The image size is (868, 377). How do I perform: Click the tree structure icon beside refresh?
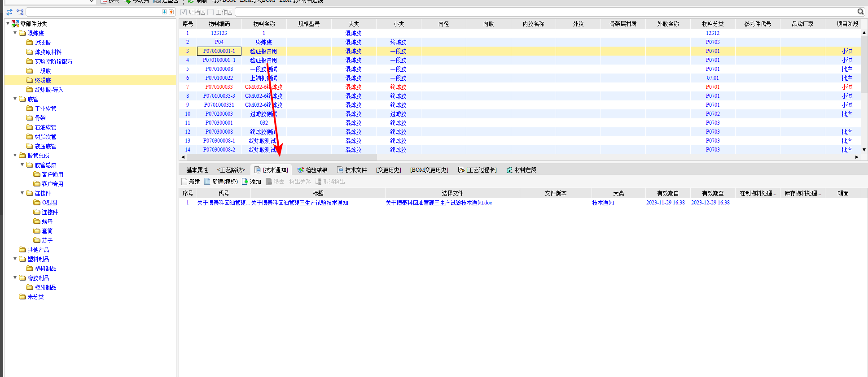(x=20, y=12)
